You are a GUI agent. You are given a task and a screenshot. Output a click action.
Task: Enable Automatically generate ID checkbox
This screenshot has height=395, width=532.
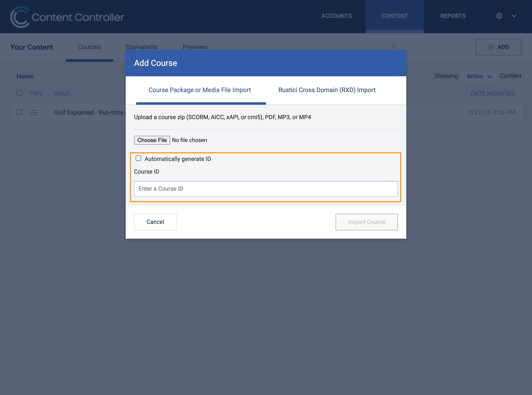(138, 158)
